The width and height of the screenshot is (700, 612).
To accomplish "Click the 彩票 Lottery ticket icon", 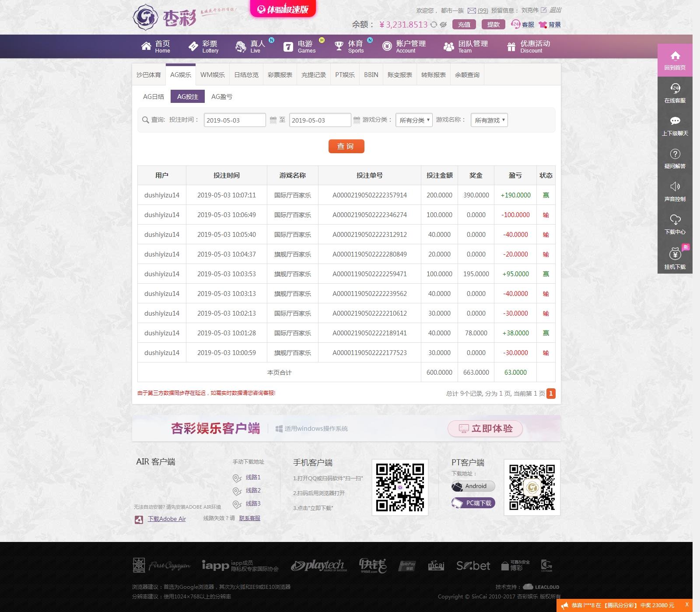I will pos(193,46).
